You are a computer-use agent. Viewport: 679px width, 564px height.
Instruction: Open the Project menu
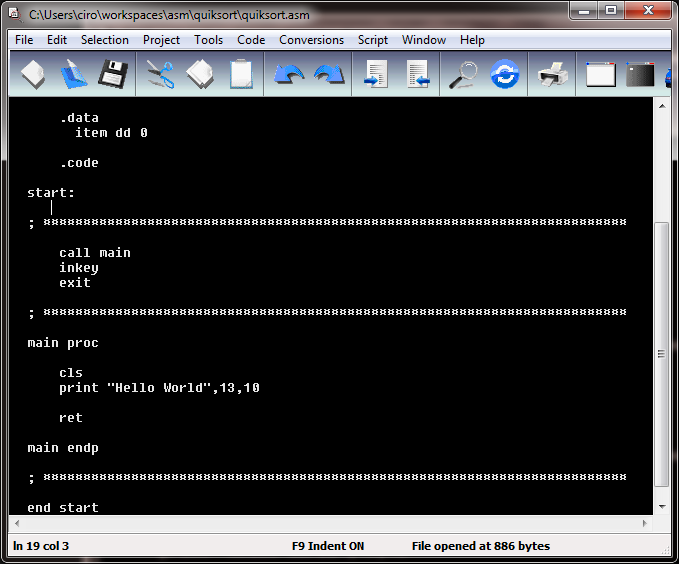[x=161, y=40]
